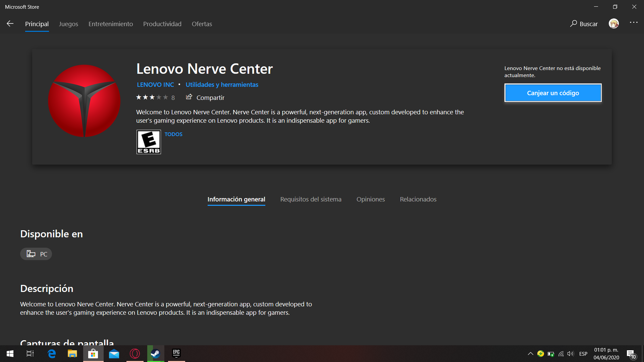Open Task View in the taskbar
644x362 pixels.
tap(30, 354)
